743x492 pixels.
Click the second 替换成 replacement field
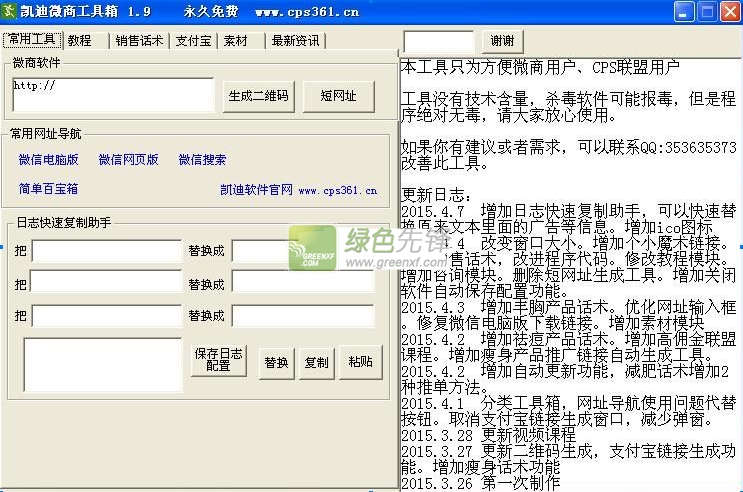(303, 281)
